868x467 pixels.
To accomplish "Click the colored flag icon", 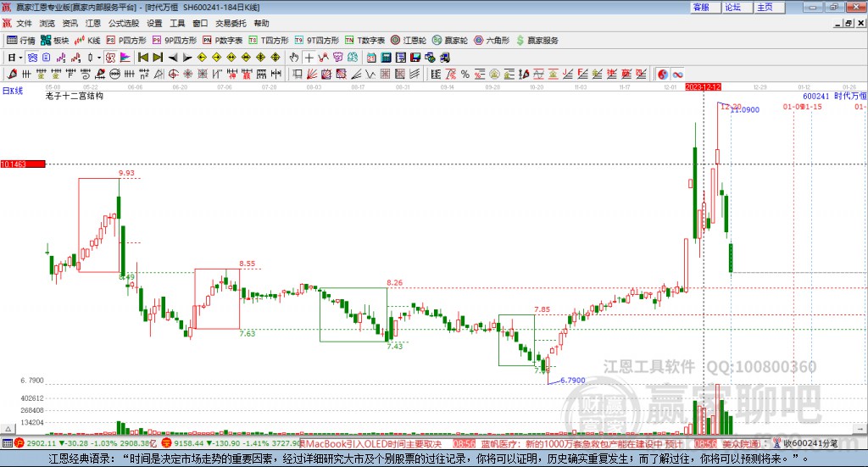I will [x=125, y=58].
